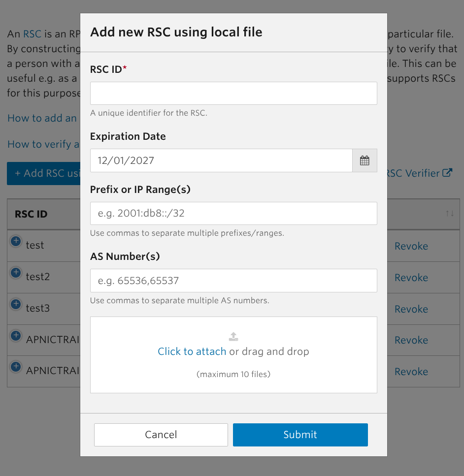The image size is (464, 476).
Task: Open the Expiration Date calendar picker icon
Action: (365, 160)
